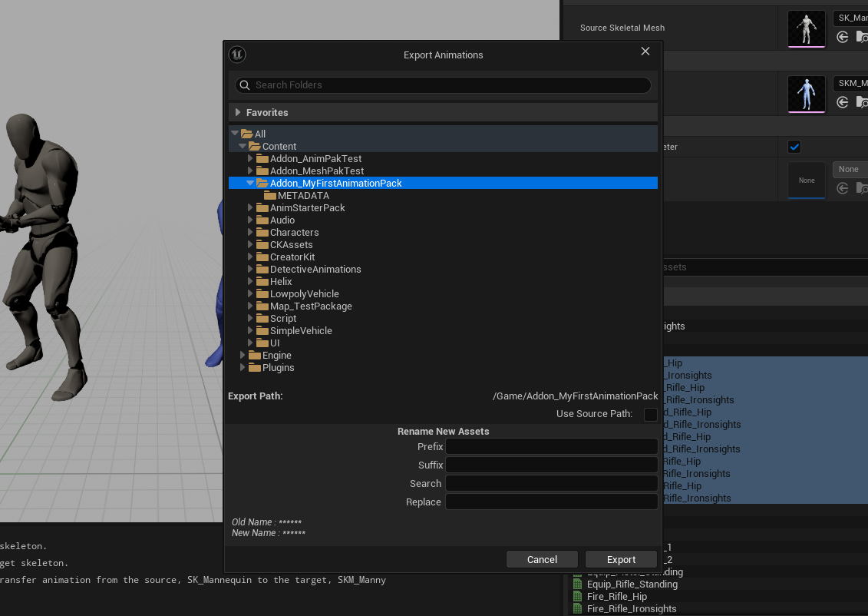Click the Addon_AnimPakTest folder icon
The image size is (868, 616).
(262, 159)
